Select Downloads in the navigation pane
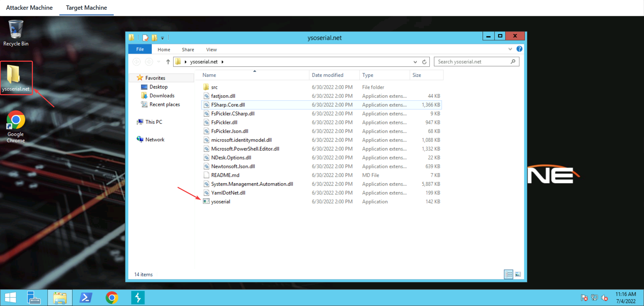The height and width of the screenshot is (306, 644). click(162, 96)
